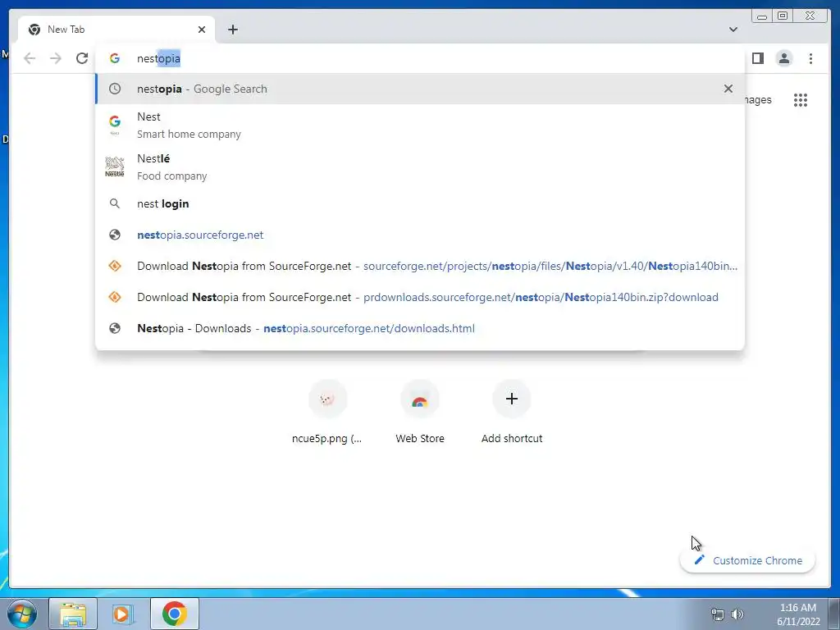
Task: Click the browser forward arrow
Action: [56, 58]
